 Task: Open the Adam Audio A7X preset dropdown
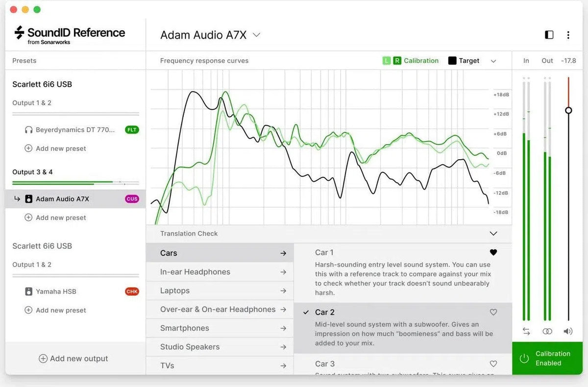click(x=256, y=35)
